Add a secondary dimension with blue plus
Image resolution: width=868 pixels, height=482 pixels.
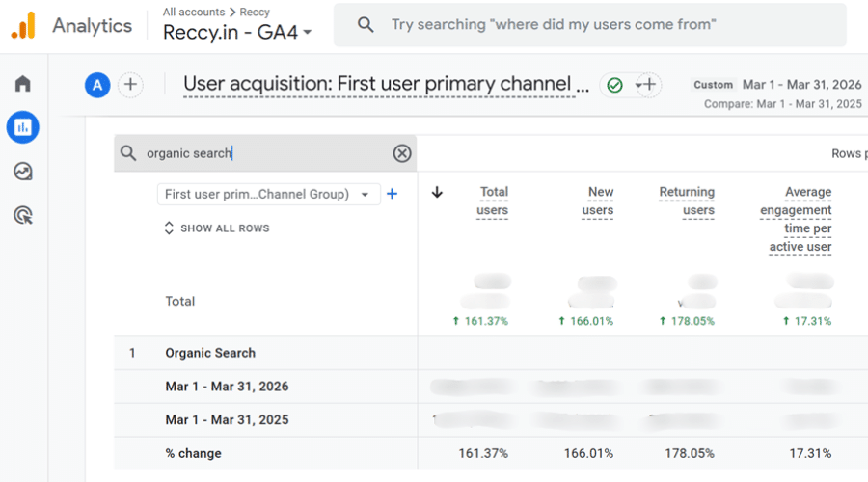[x=392, y=194]
